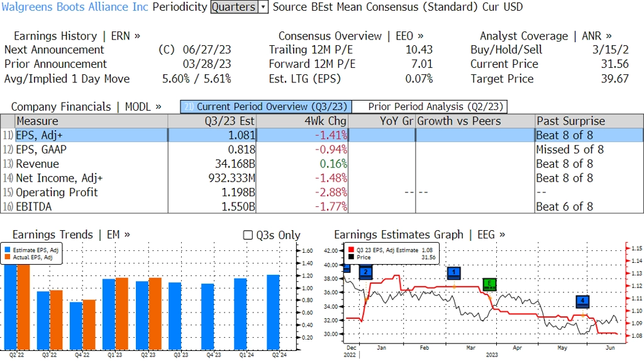Click EPS Adj+ estimate value 1.081
This screenshot has height=361, width=644.
point(241,135)
